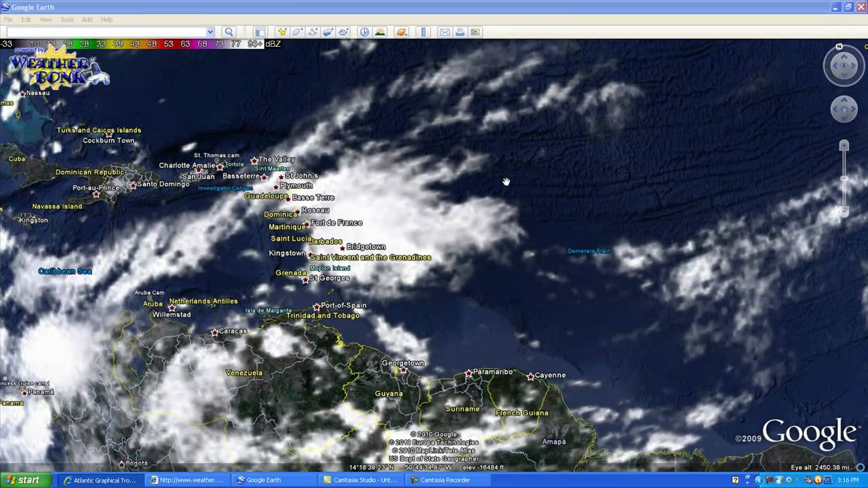The width and height of the screenshot is (868, 488).
Task: Click the N north-reset button on the compass
Action: (x=840, y=47)
